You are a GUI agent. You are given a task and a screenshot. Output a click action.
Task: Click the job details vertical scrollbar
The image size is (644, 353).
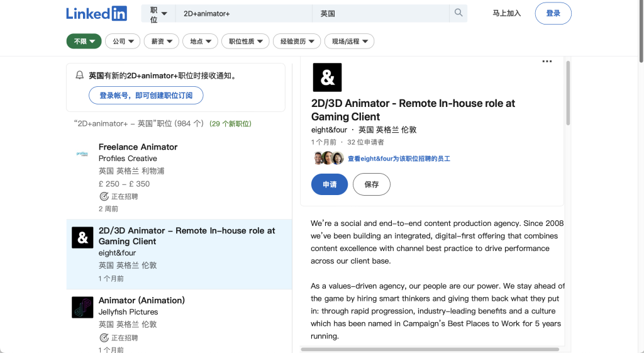pos(568,93)
